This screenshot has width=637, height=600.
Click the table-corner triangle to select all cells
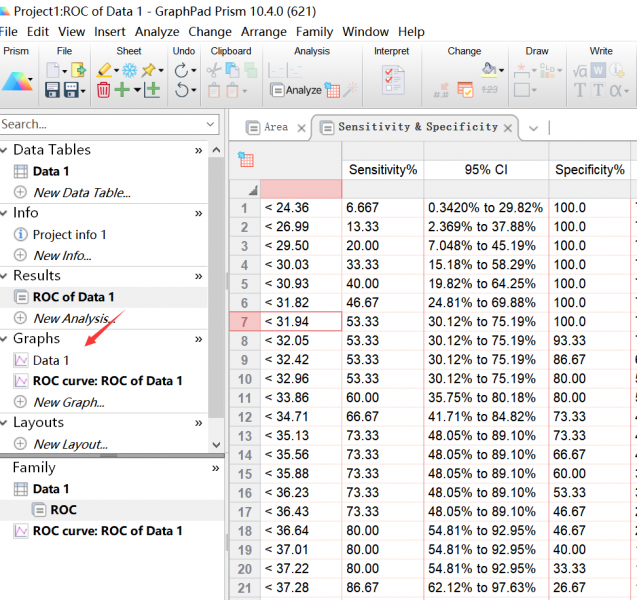pos(253,190)
